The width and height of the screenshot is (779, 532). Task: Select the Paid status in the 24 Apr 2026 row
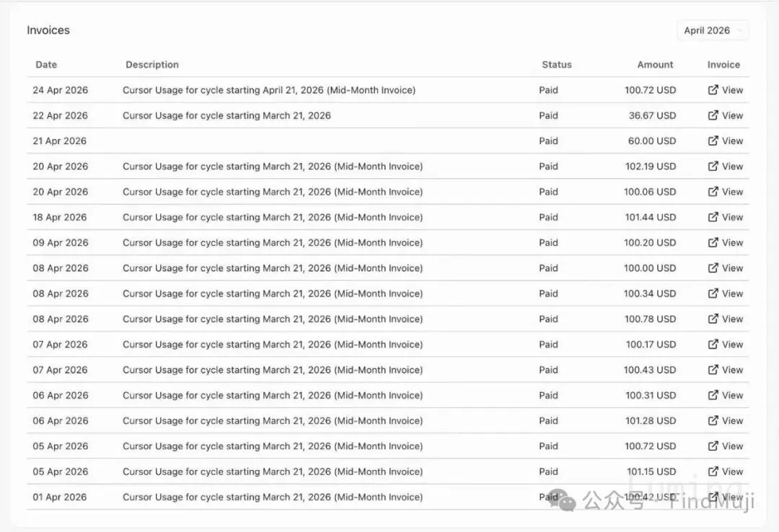pyautogui.click(x=548, y=90)
